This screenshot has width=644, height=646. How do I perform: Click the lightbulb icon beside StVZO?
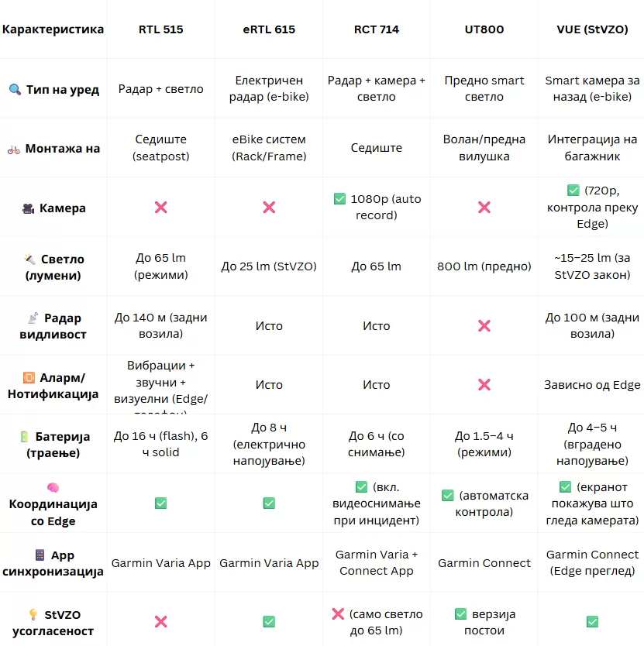[33, 614]
